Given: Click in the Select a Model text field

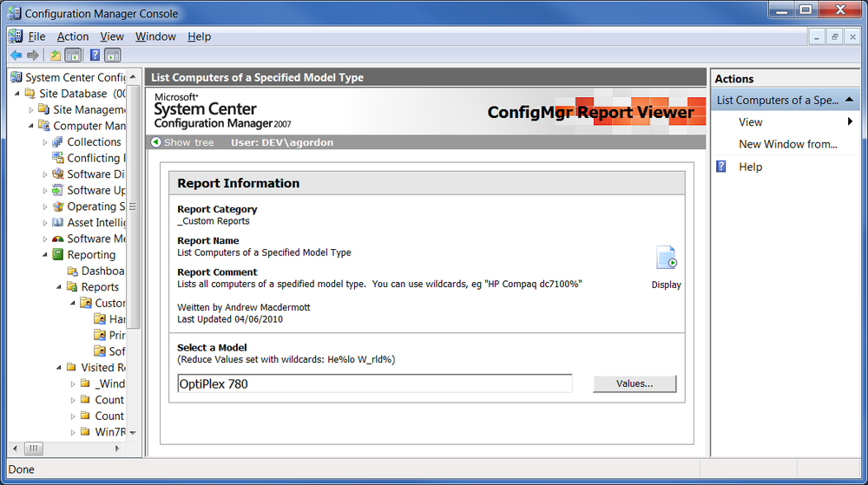Looking at the screenshot, I should coord(375,383).
